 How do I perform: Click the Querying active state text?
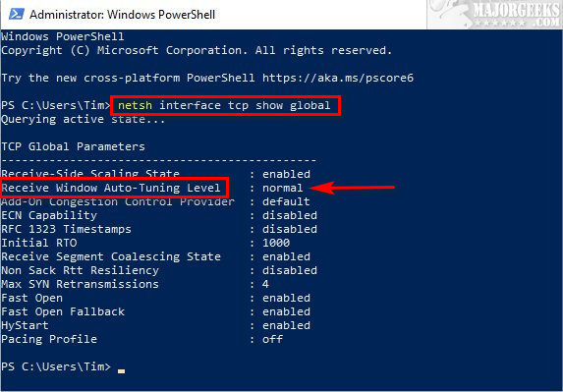pyautogui.click(x=84, y=119)
